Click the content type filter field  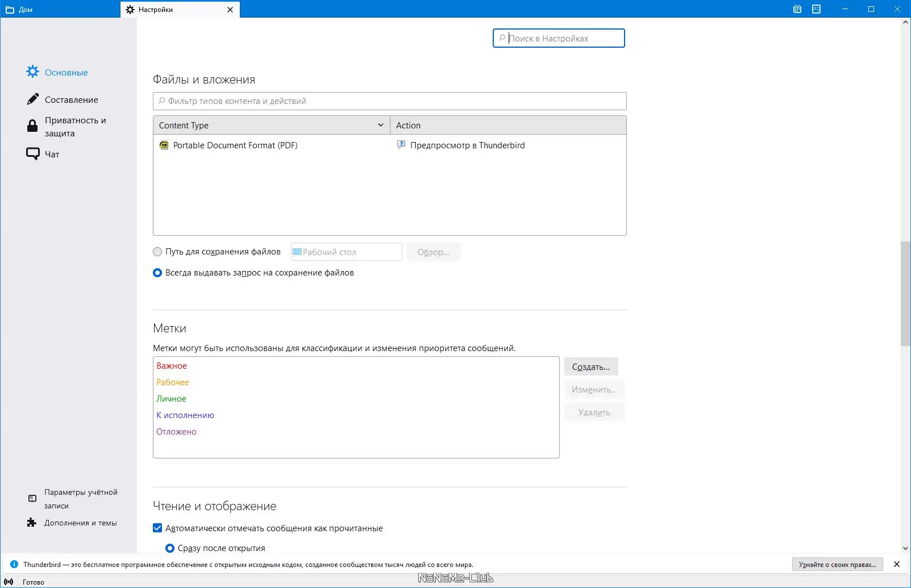coord(390,101)
